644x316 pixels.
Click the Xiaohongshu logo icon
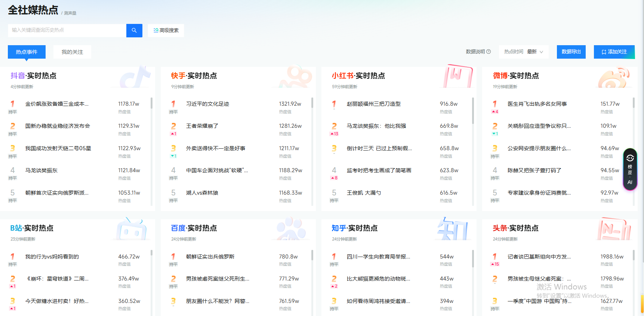click(458, 77)
